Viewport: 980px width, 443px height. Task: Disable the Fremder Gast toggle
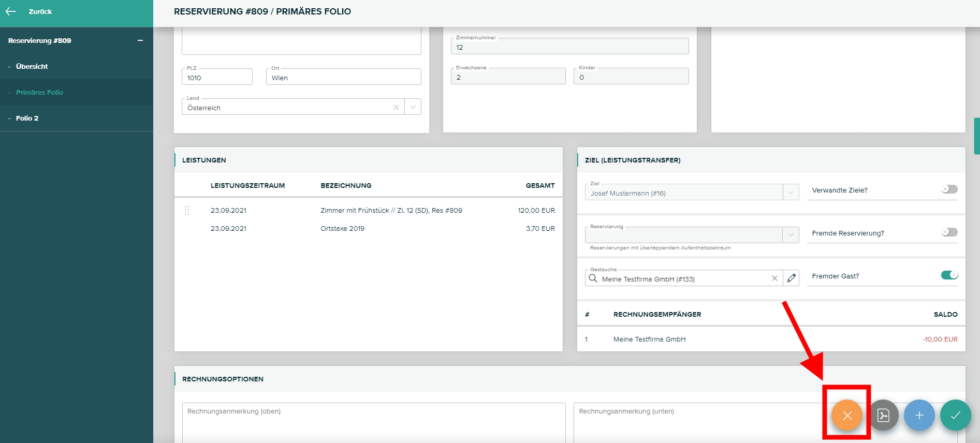coord(949,275)
